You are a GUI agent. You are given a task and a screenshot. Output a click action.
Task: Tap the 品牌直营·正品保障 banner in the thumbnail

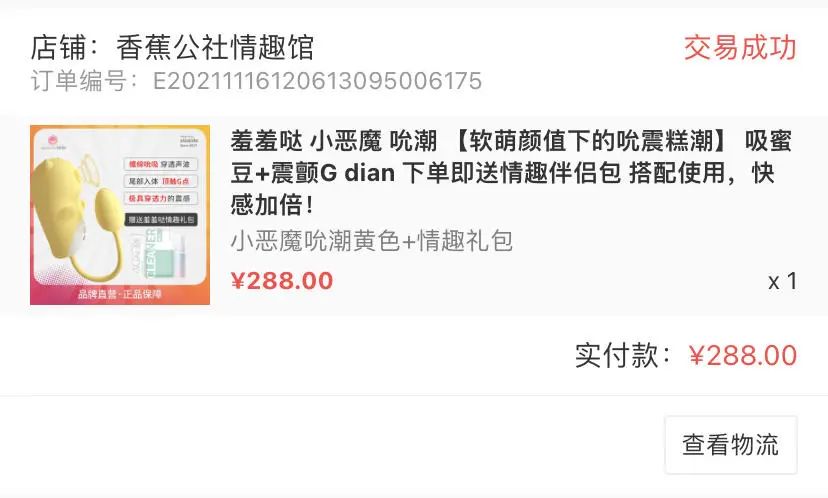point(120,294)
